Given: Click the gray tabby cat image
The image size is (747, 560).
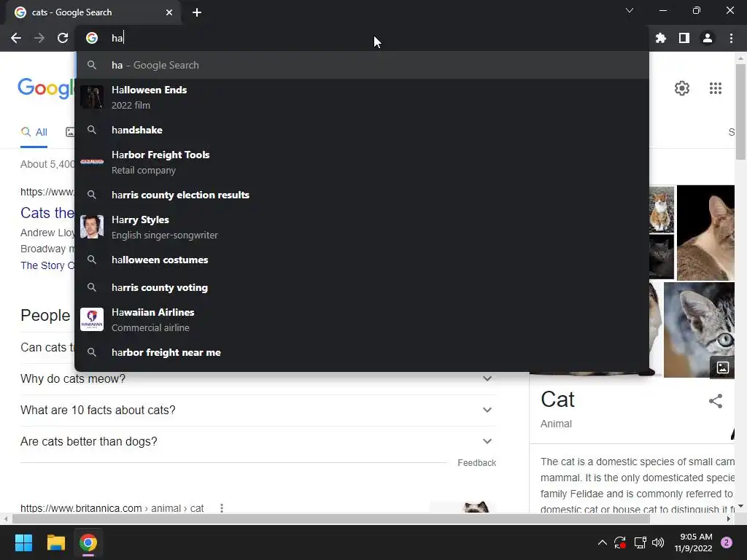Looking at the screenshot, I should coord(699,330).
